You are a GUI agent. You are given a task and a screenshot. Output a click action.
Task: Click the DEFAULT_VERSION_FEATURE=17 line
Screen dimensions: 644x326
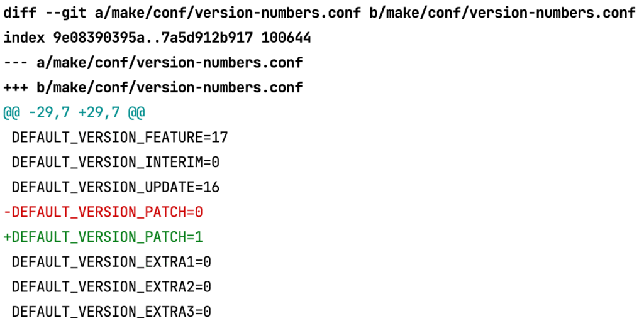click(119, 138)
